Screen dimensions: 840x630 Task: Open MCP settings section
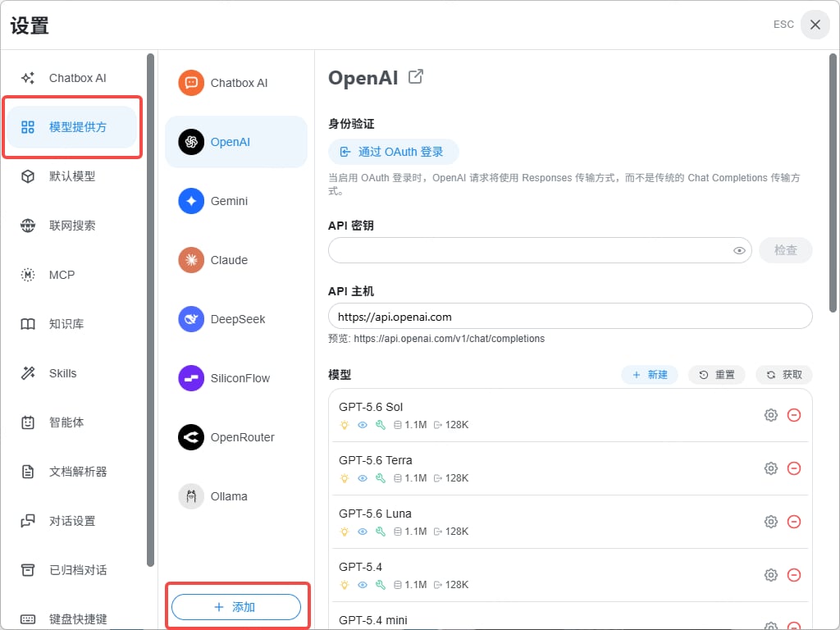(x=72, y=275)
